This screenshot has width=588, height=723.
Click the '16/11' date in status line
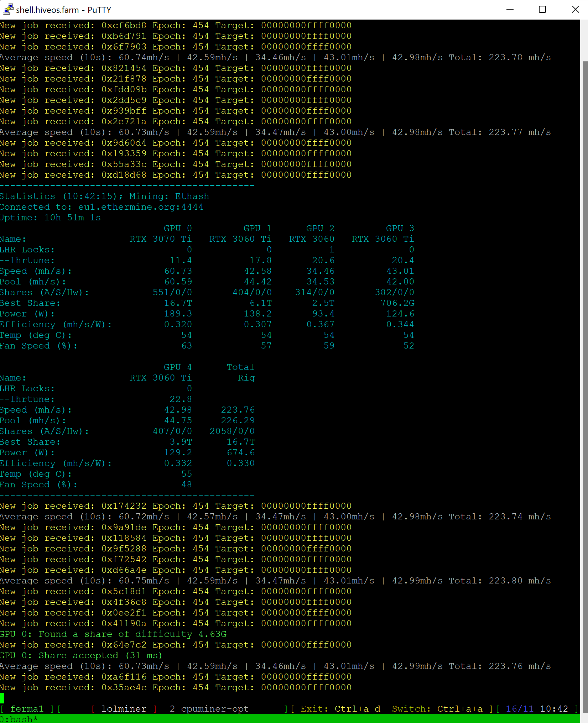(520, 709)
